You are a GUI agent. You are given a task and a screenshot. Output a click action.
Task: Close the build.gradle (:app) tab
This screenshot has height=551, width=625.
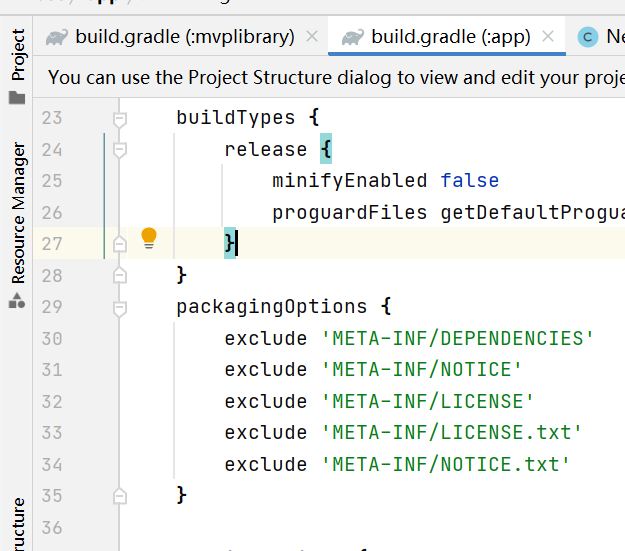548,36
